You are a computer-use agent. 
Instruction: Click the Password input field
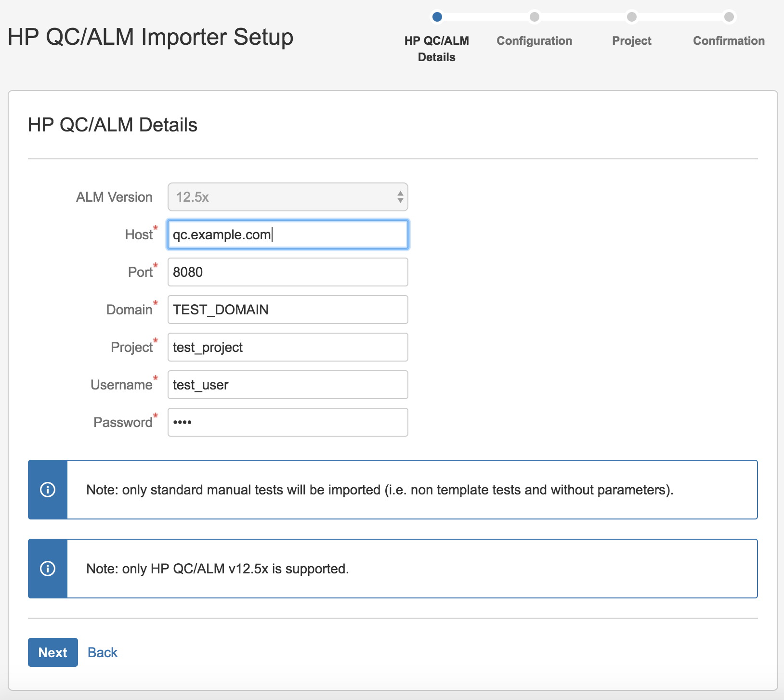(287, 422)
